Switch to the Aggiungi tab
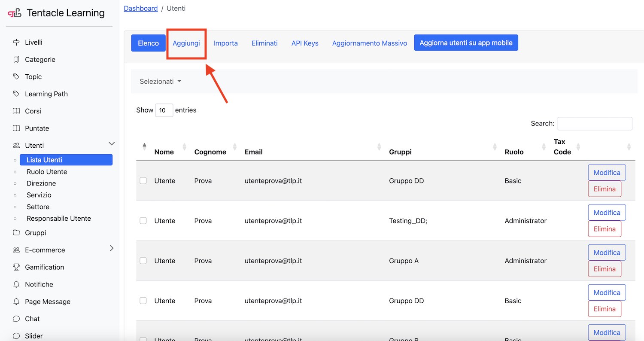Screen dimensions: 644x341 click(x=186, y=43)
